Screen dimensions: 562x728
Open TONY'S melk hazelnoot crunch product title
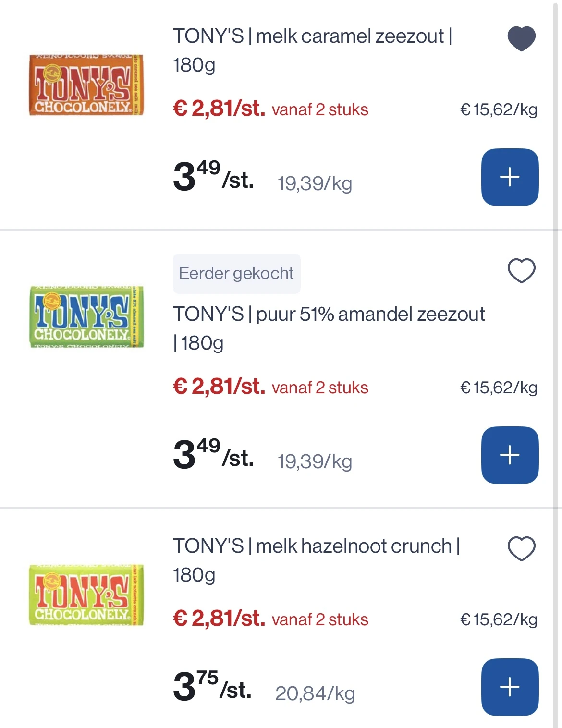(x=317, y=560)
